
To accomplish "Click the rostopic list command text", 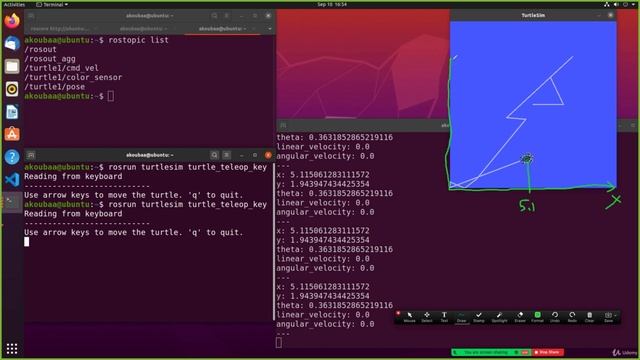I will pyautogui.click(x=138, y=40).
